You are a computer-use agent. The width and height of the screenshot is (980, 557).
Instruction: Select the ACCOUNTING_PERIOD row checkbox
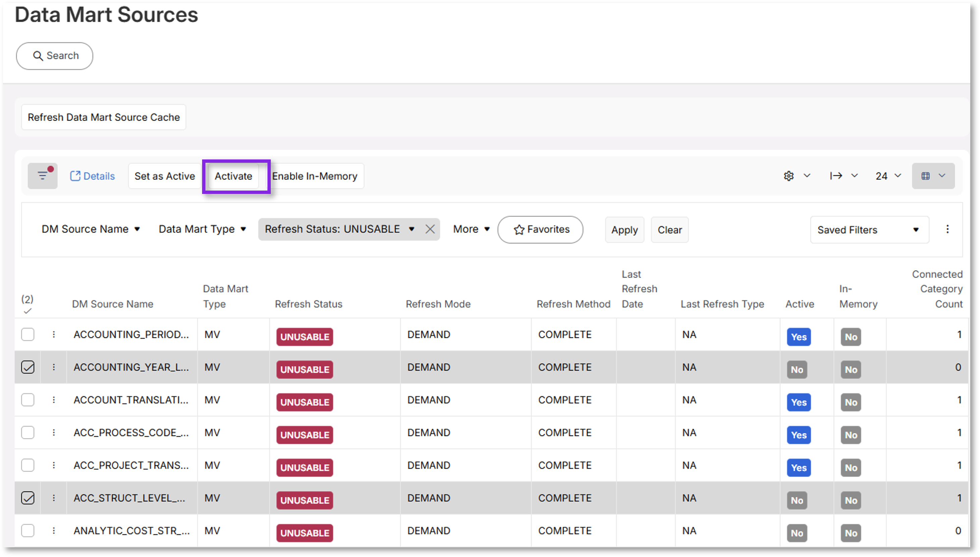[x=27, y=334]
